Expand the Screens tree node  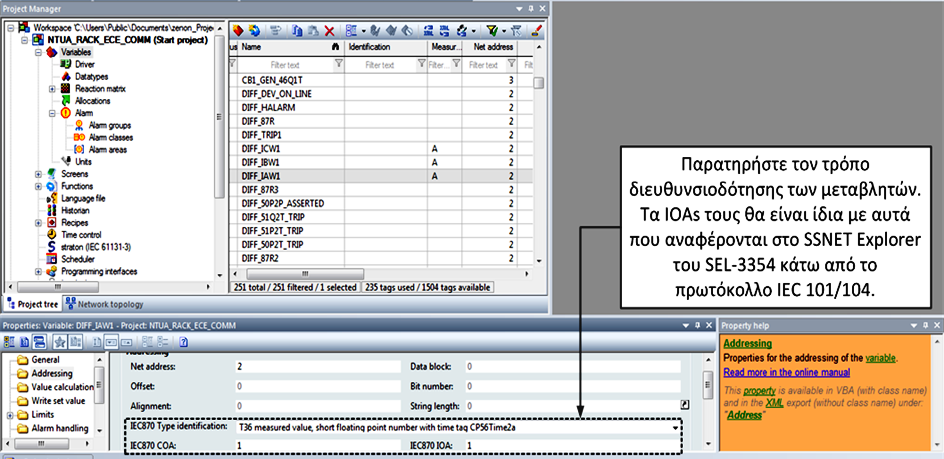[39, 174]
